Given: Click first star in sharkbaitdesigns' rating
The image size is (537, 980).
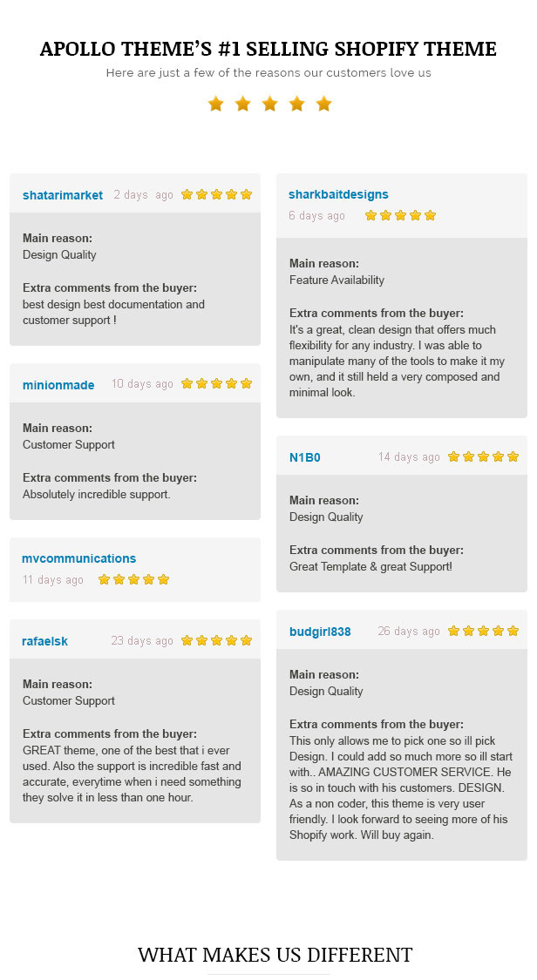Looking at the screenshot, I should (x=370, y=216).
